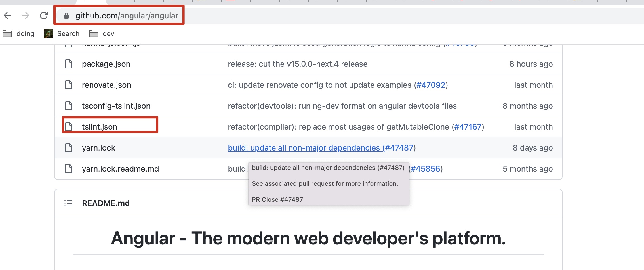Click the browser forward arrow
Viewport: 644px width, 270px height.
point(26,16)
